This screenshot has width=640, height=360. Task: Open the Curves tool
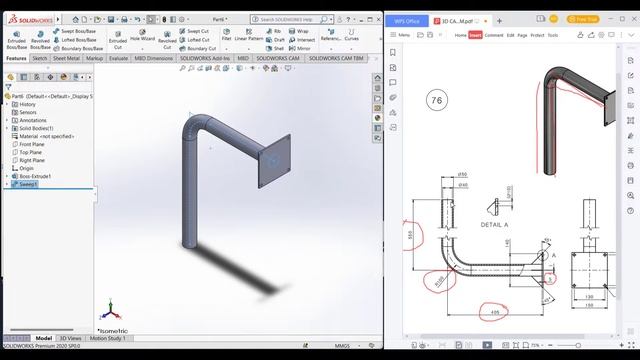pos(351,35)
